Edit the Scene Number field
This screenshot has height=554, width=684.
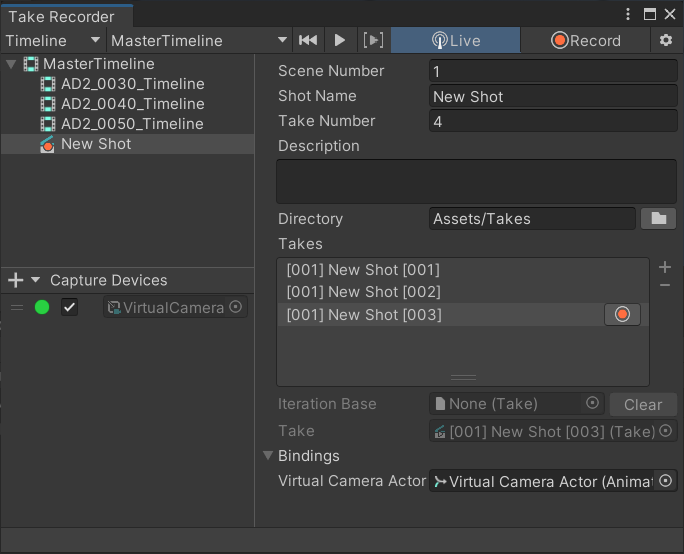click(553, 71)
